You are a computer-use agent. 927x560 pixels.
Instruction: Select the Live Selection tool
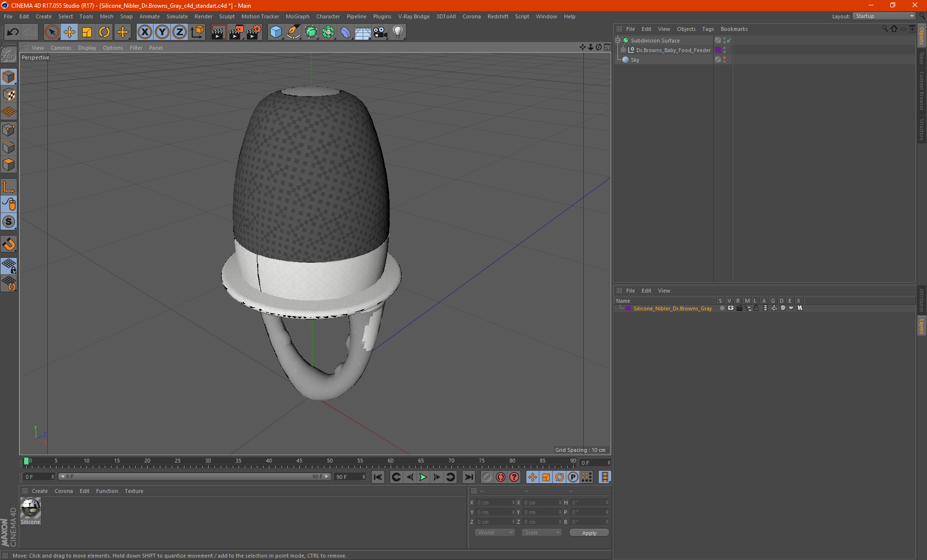[x=52, y=32]
